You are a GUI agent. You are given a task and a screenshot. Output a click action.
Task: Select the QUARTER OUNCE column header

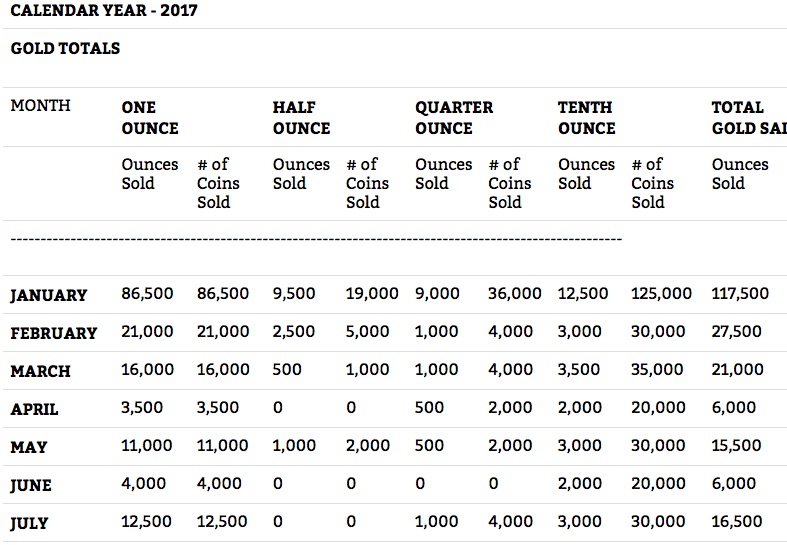(454, 117)
